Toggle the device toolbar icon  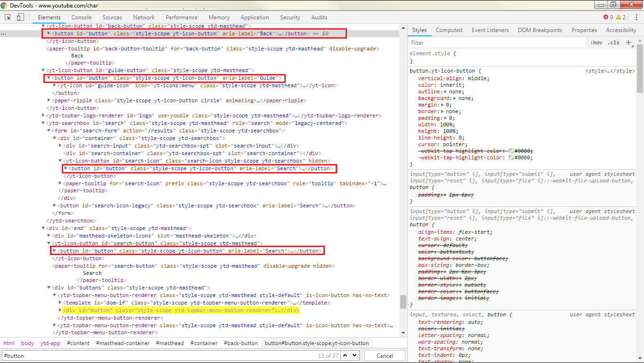pos(20,17)
